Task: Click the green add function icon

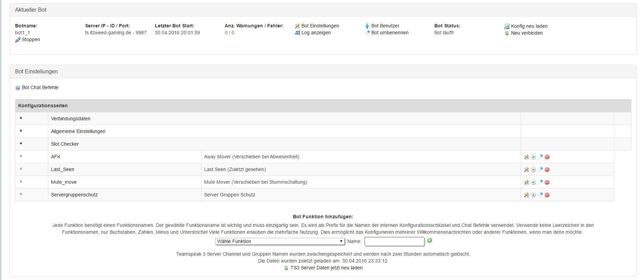Action: click(x=430, y=241)
